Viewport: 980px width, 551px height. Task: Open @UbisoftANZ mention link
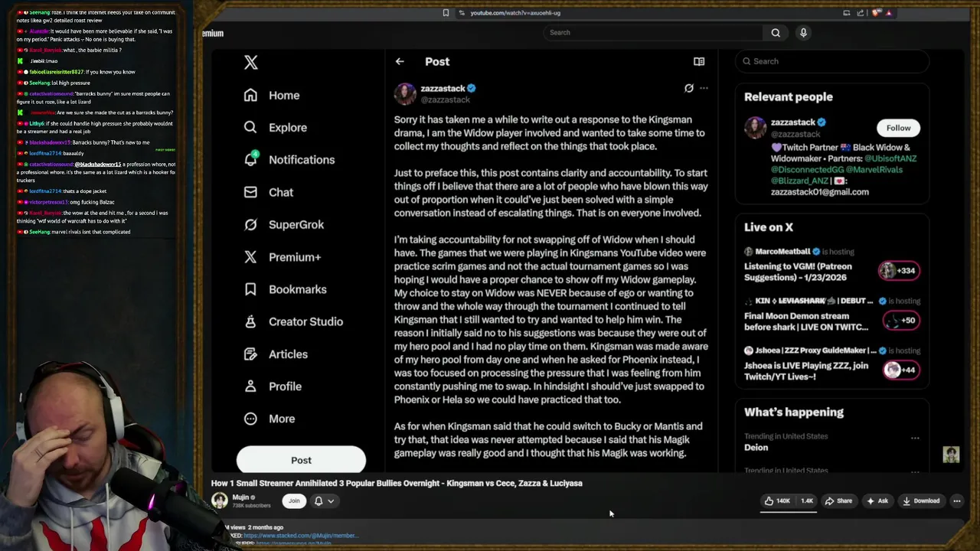pyautogui.click(x=890, y=158)
